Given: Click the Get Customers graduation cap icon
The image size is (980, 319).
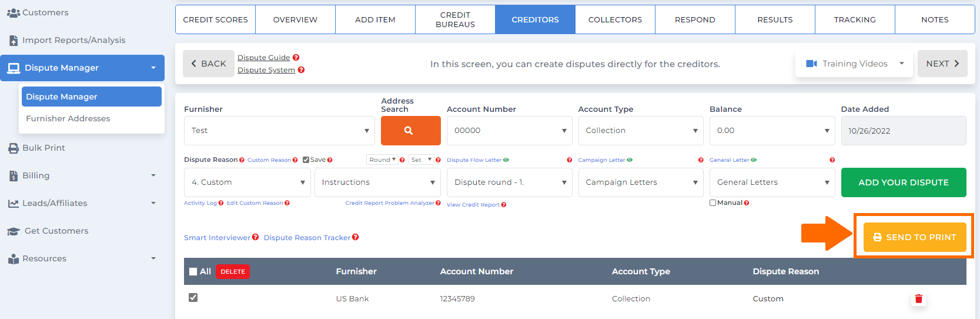Looking at the screenshot, I should point(14,231).
